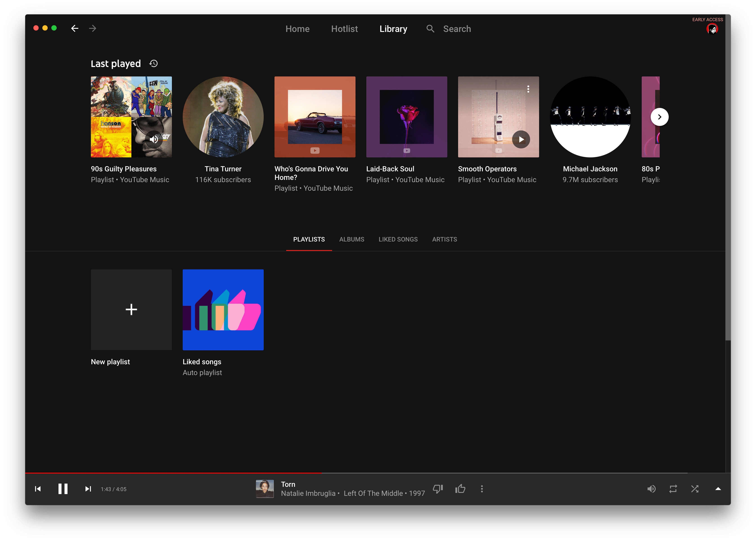The height and width of the screenshot is (541, 756).
Task: Skip to the next track
Action: [x=88, y=489]
